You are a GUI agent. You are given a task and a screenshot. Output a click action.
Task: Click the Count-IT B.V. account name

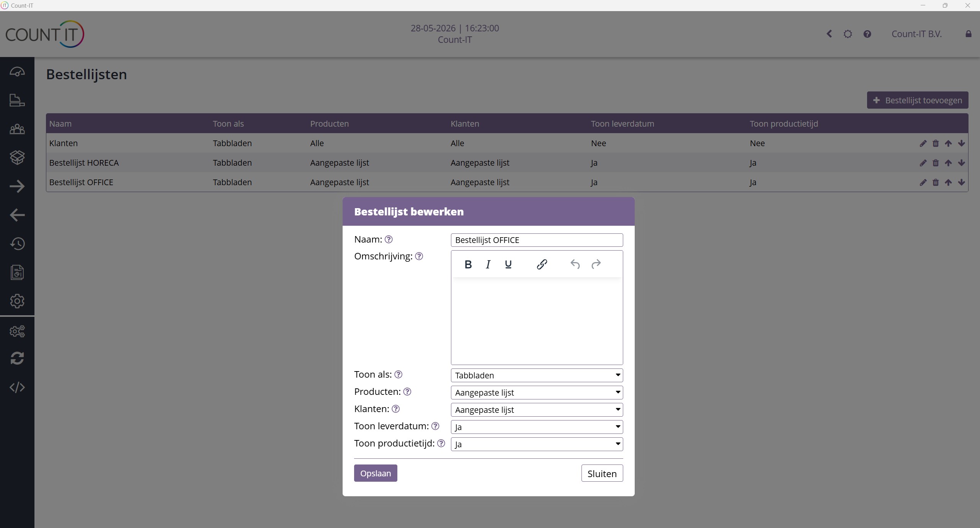[916, 34]
